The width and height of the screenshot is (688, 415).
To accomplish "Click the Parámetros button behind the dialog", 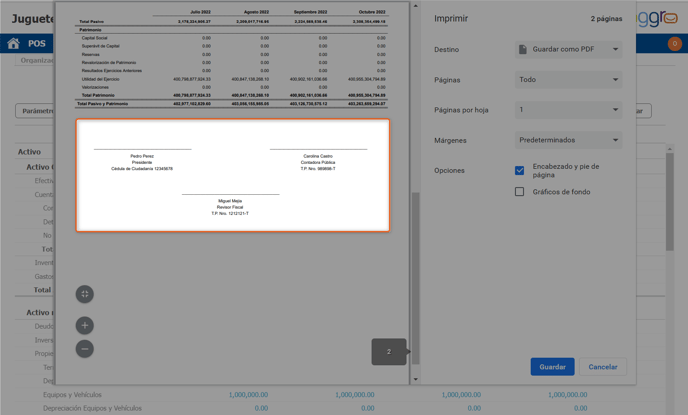I will point(35,111).
